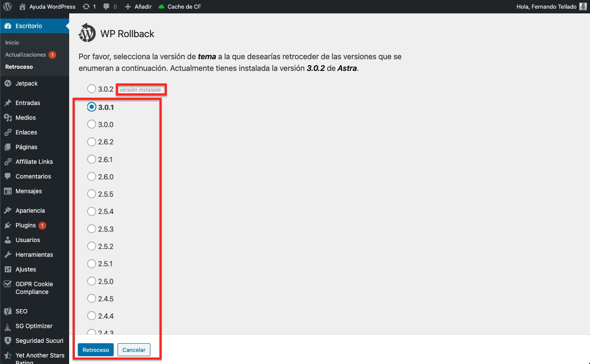
Task: Click the Mensajes icon in sidebar
Action: coord(8,191)
